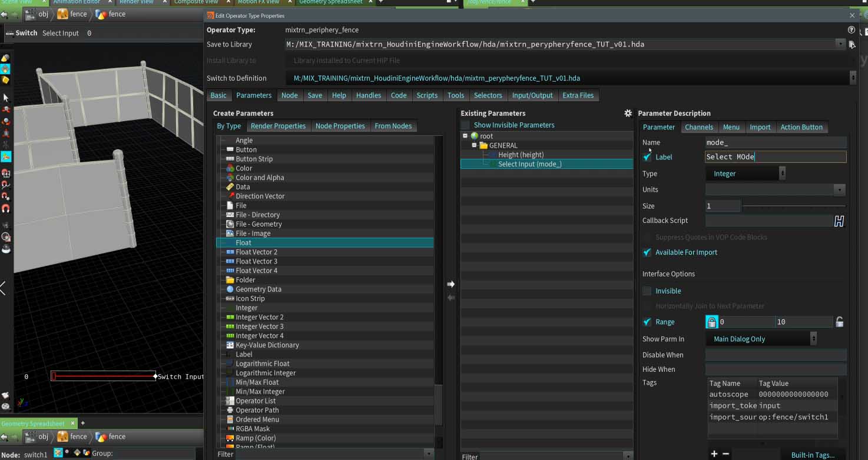The image size is (868, 460).
Task: Check Show Invisible Parameters
Action: (466, 125)
